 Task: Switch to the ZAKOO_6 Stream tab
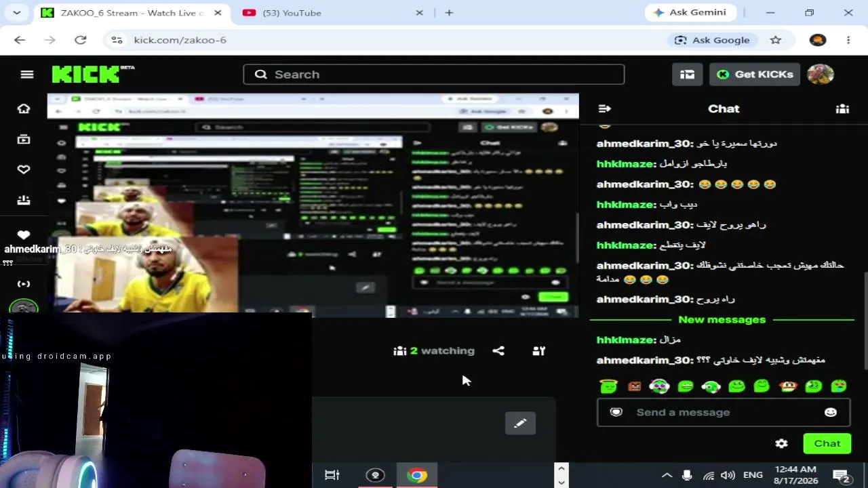click(x=132, y=13)
